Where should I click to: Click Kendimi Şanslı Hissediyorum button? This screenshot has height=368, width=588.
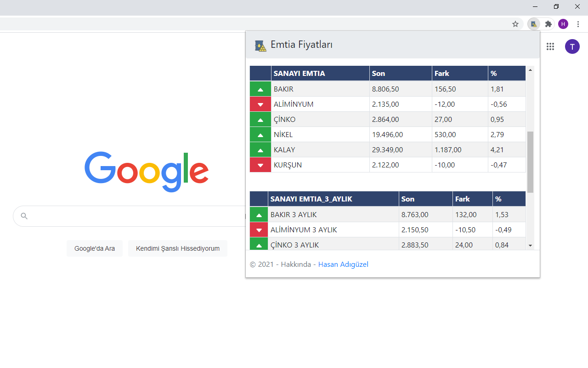pyautogui.click(x=178, y=248)
